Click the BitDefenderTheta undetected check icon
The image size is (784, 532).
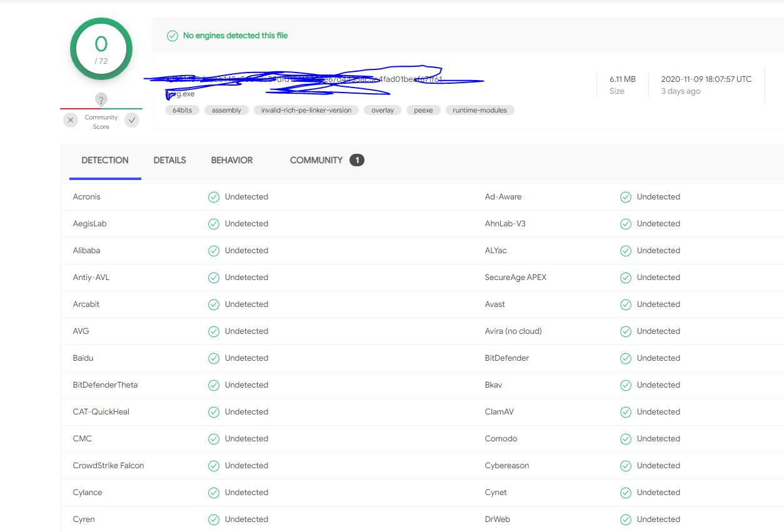tap(214, 385)
